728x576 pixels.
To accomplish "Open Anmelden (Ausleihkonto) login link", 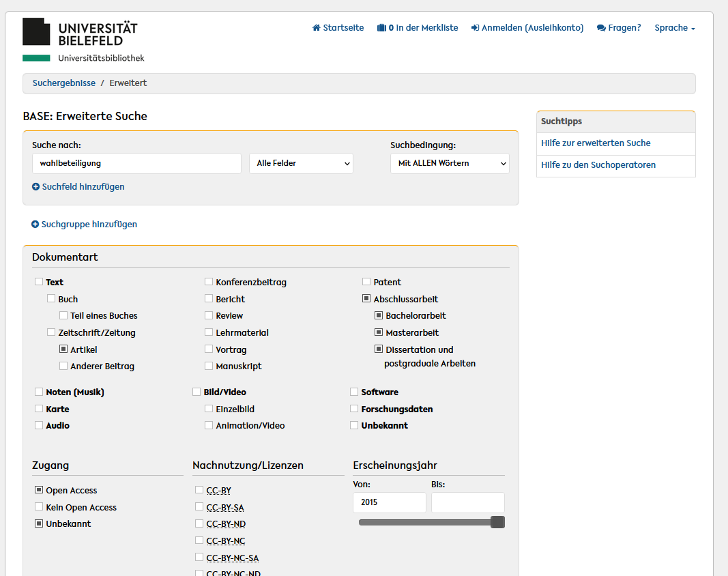I will click(x=533, y=28).
